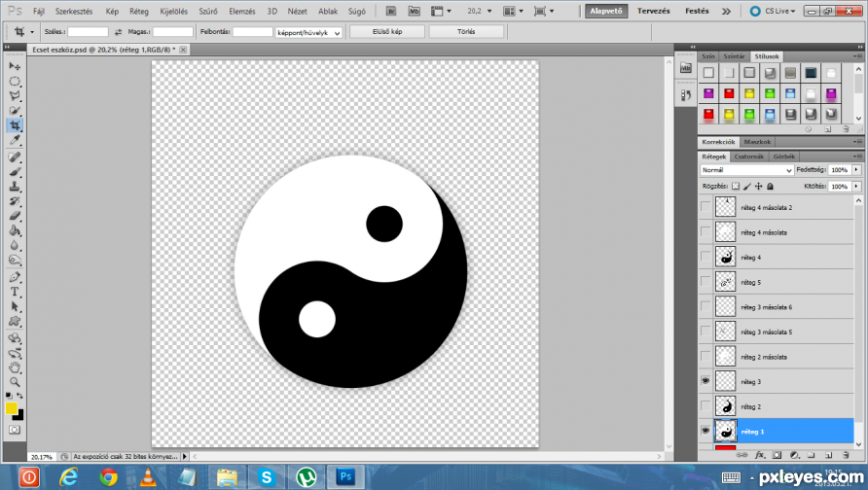This screenshot has height=490, width=868.
Task: Switch to the Festés workspace
Action: pos(697,11)
